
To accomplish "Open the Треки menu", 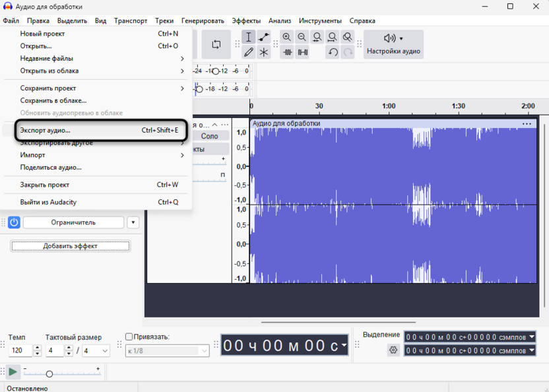I will click(x=164, y=20).
